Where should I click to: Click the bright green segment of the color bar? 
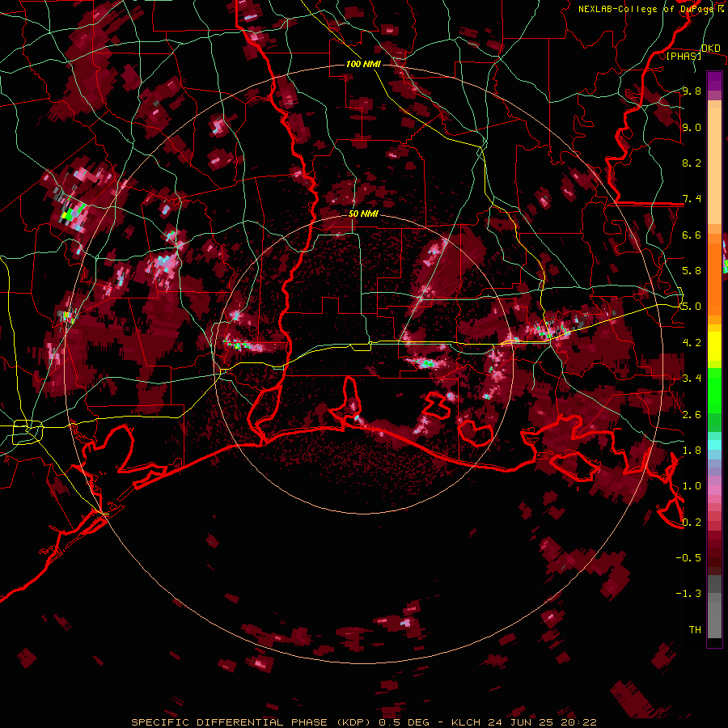click(714, 390)
